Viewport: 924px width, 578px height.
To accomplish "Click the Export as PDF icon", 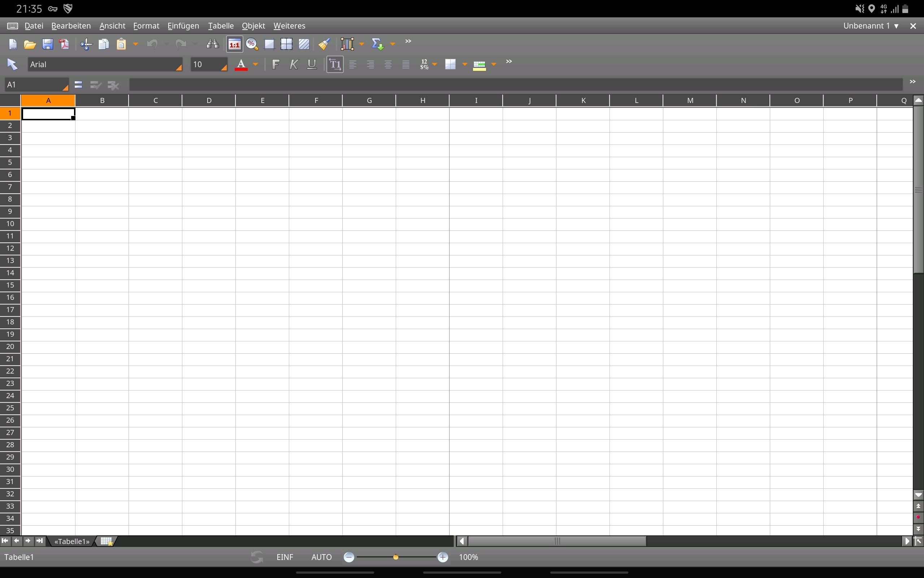I will [65, 44].
